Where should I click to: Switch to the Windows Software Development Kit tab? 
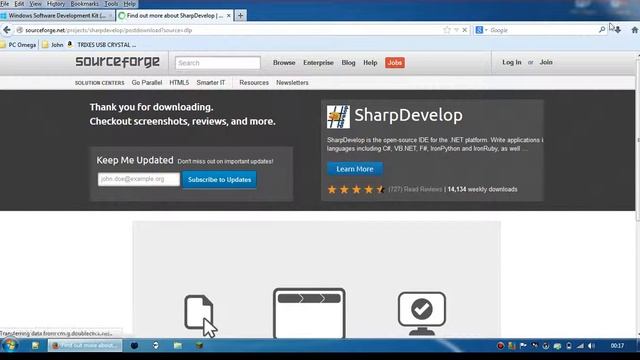pyautogui.click(x=57, y=16)
